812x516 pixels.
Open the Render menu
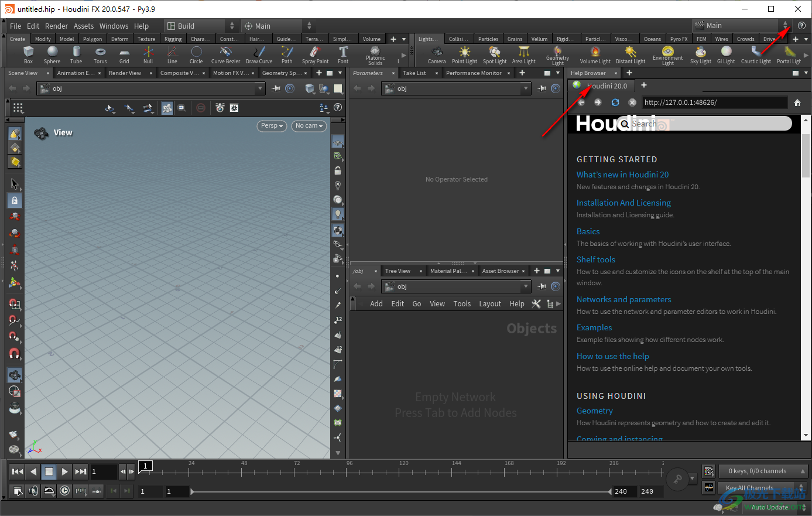click(x=56, y=26)
